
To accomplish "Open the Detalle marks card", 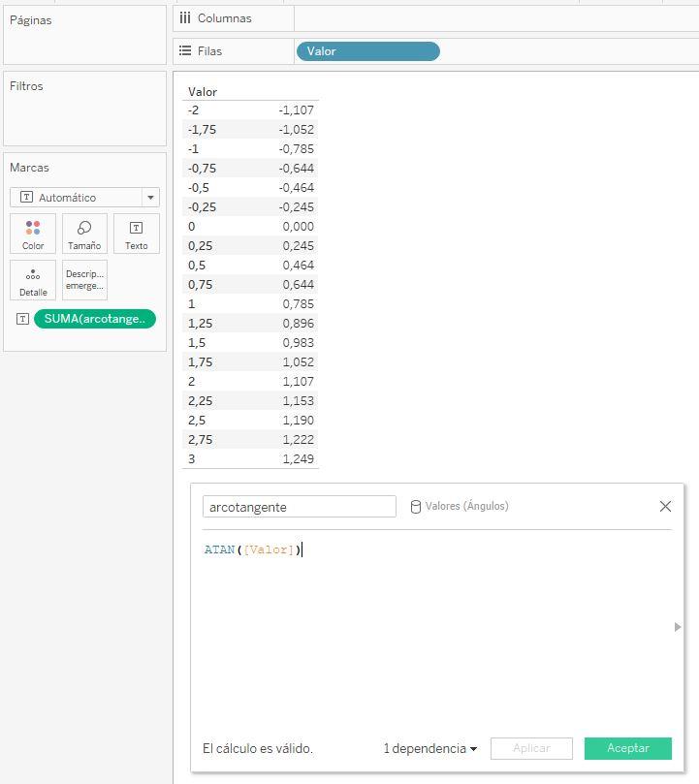I will 33,280.
